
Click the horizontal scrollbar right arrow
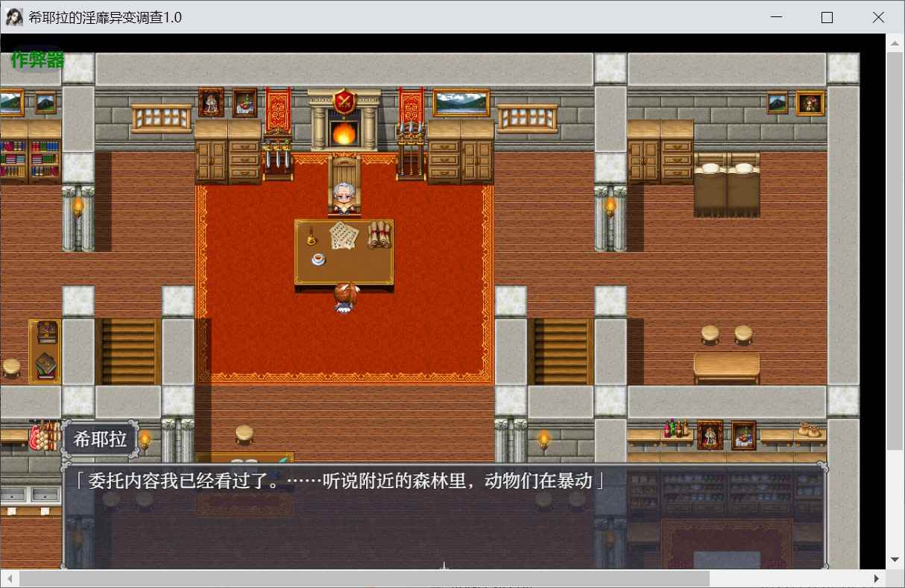pyautogui.click(x=876, y=578)
